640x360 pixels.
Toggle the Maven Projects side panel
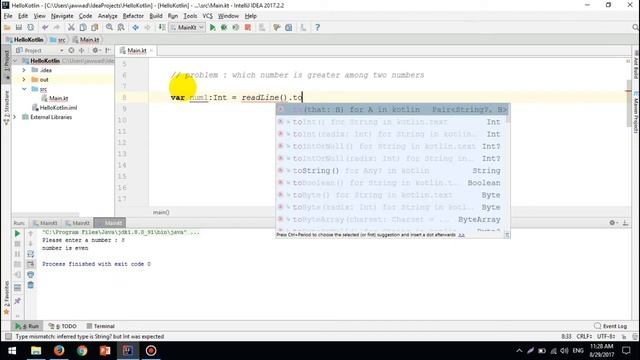coord(636,112)
